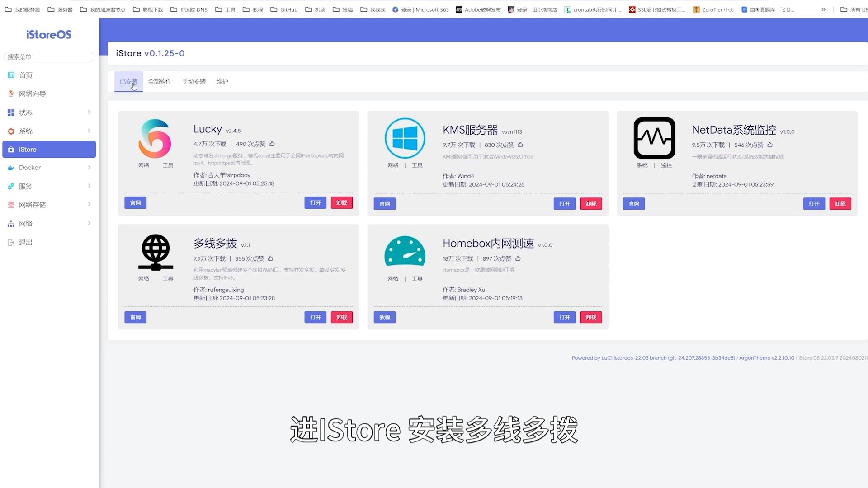868x488 pixels.
Task: Focus the 搜索菜单 search field
Action: click(x=49, y=57)
